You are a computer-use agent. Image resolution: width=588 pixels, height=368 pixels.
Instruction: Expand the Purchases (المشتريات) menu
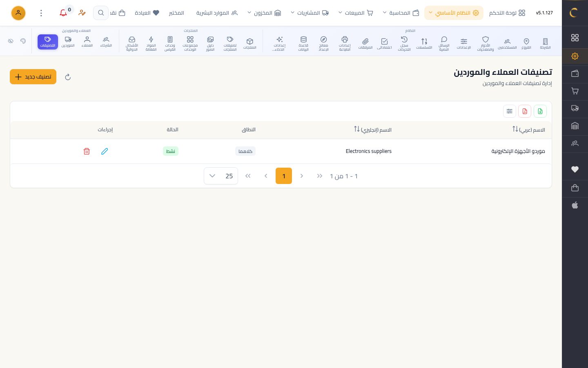pos(310,13)
